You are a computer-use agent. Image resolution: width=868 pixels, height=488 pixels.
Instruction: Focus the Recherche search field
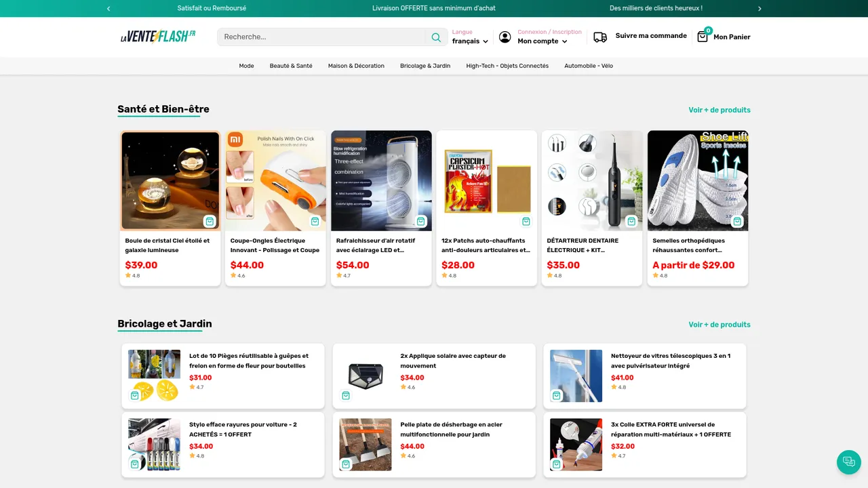pos(321,37)
